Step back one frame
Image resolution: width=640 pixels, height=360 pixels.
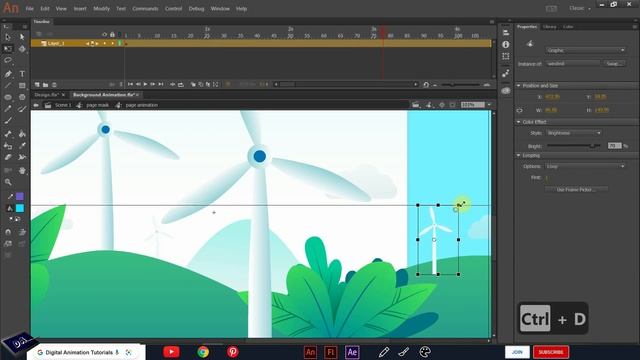coord(138,84)
